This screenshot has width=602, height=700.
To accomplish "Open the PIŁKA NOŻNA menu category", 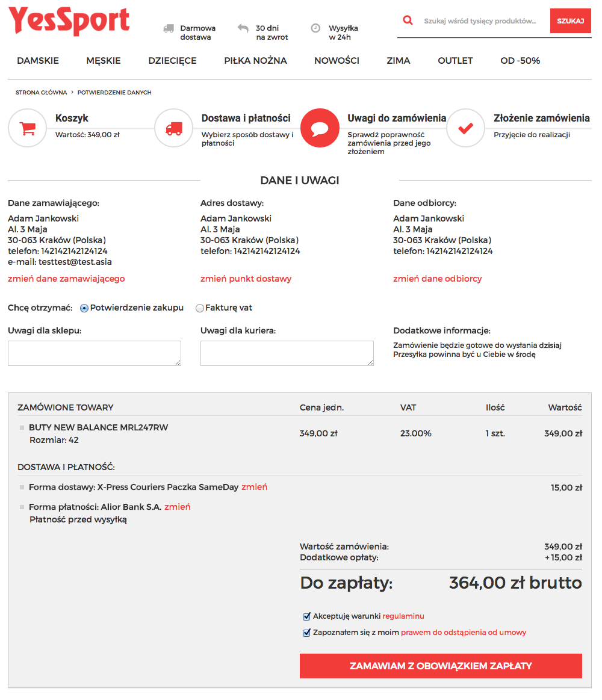I will tap(255, 61).
